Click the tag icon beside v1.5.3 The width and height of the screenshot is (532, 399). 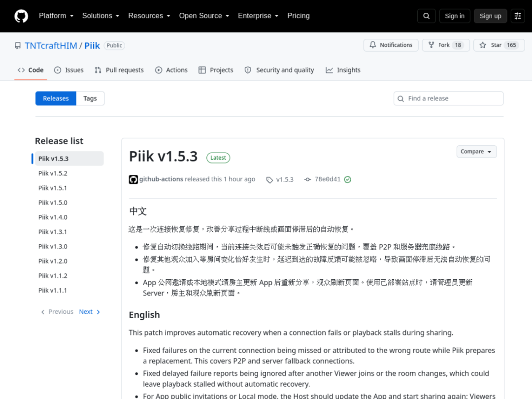click(x=269, y=180)
